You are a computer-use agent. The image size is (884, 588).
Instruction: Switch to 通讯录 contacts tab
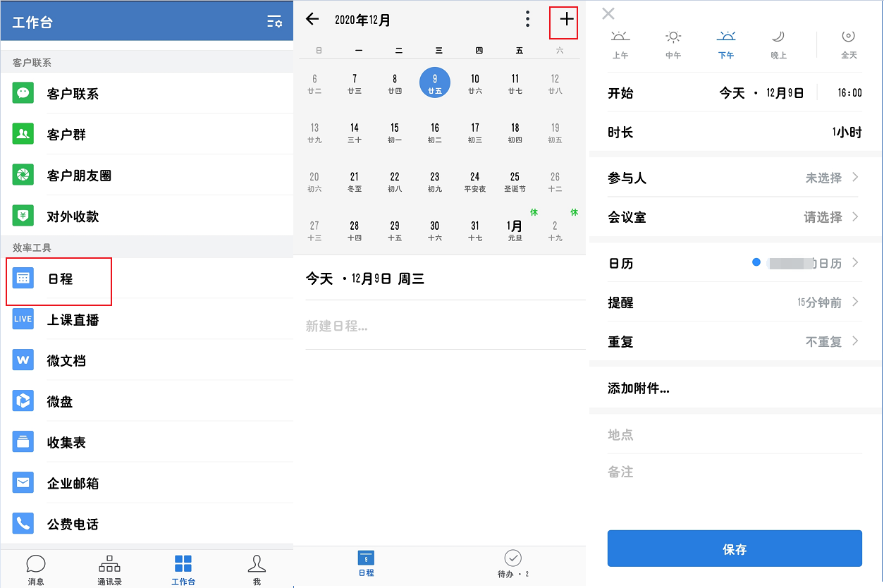pos(109,570)
